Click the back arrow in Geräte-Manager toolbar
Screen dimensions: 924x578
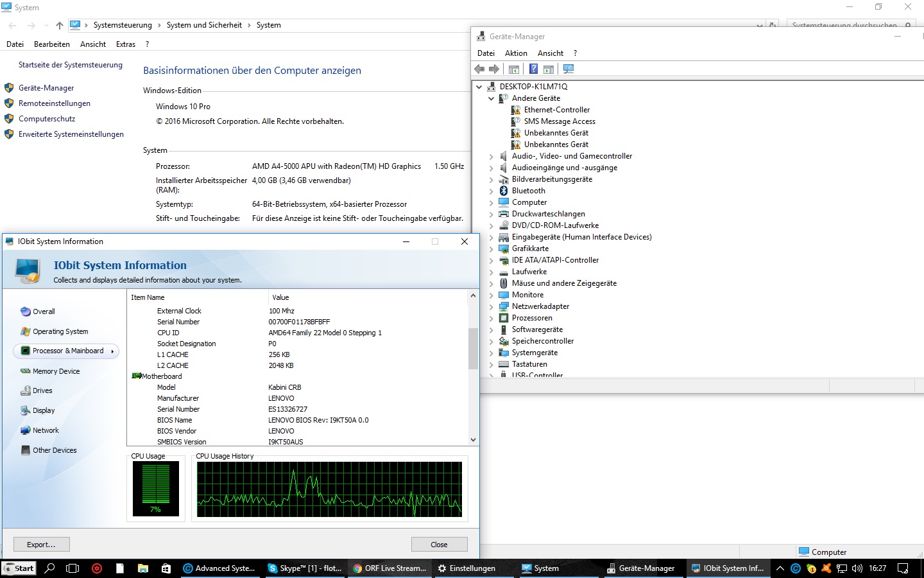tap(479, 69)
